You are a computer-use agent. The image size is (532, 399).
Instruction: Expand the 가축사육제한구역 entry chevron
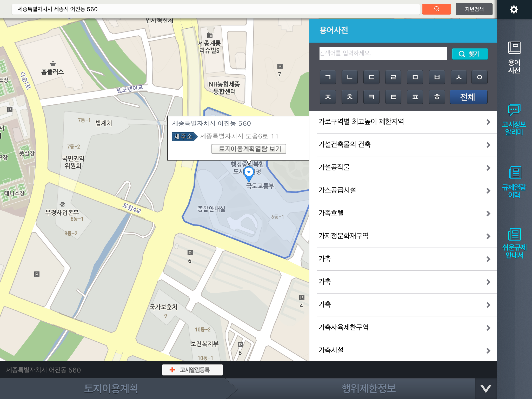pos(488,328)
